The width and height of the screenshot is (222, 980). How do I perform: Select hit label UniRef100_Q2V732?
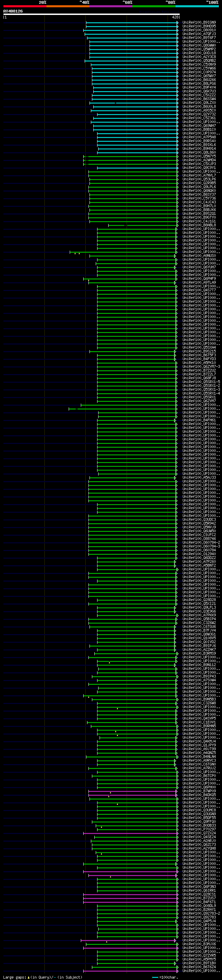coord(199,114)
